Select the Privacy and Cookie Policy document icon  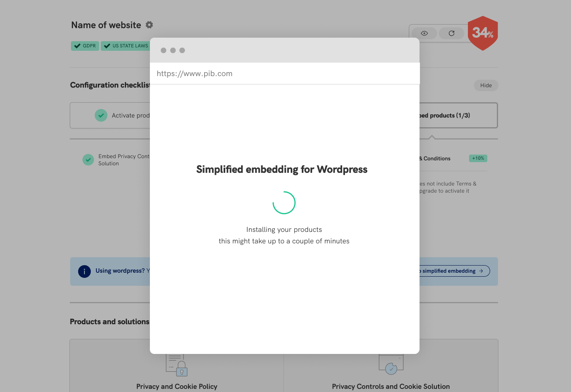pyautogui.click(x=177, y=365)
